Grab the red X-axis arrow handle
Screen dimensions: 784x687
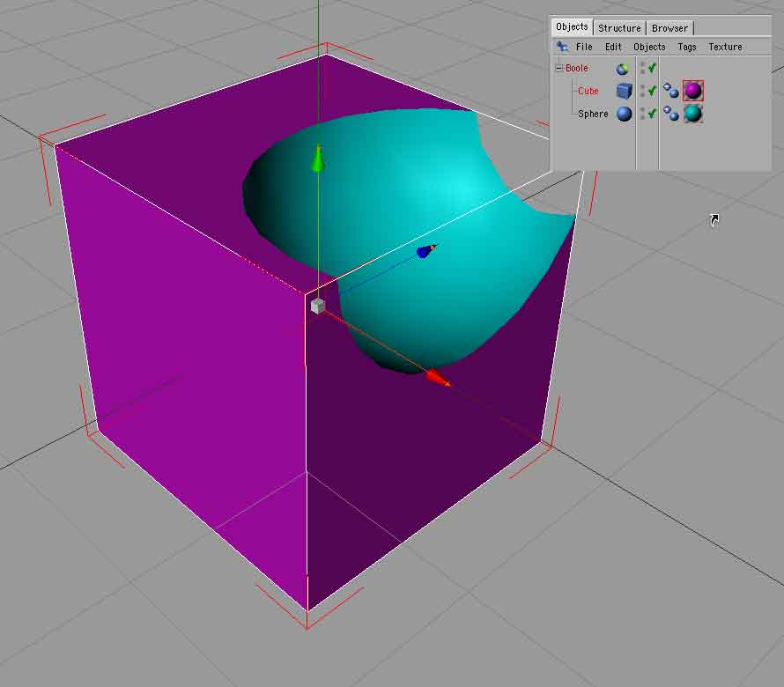coord(439,378)
